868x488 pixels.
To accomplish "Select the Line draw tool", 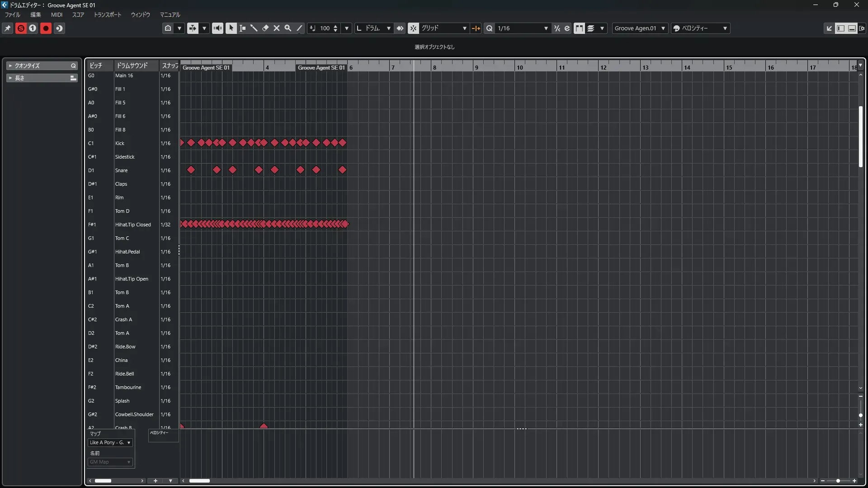I will pos(299,28).
